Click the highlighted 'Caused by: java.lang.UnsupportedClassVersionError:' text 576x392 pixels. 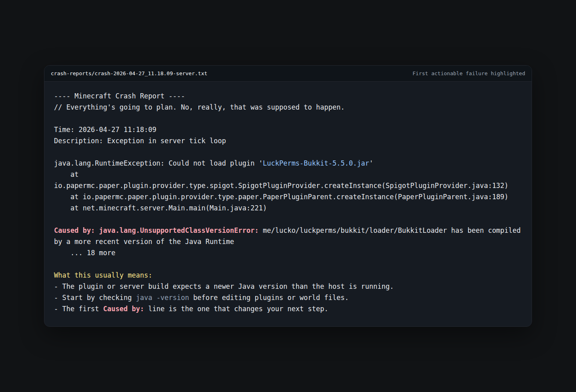point(156,230)
